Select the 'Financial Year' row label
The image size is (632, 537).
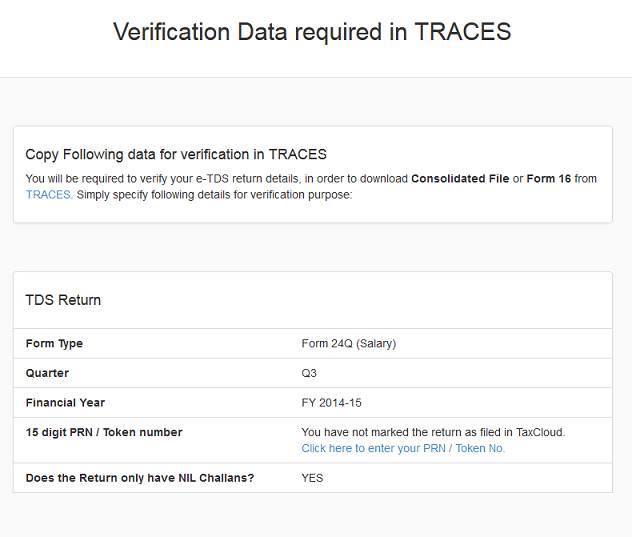coord(65,403)
